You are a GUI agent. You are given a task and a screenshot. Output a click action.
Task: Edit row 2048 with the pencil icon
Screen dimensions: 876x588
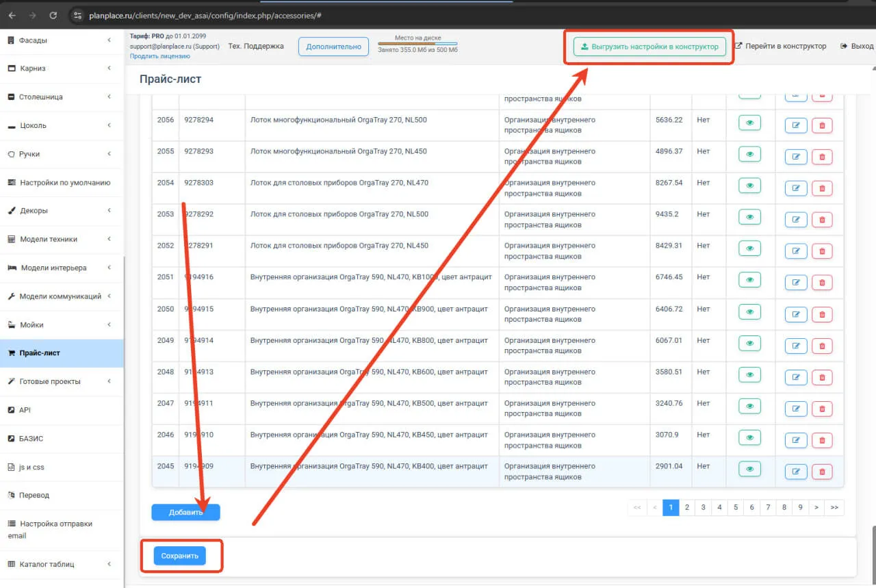[796, 377]
